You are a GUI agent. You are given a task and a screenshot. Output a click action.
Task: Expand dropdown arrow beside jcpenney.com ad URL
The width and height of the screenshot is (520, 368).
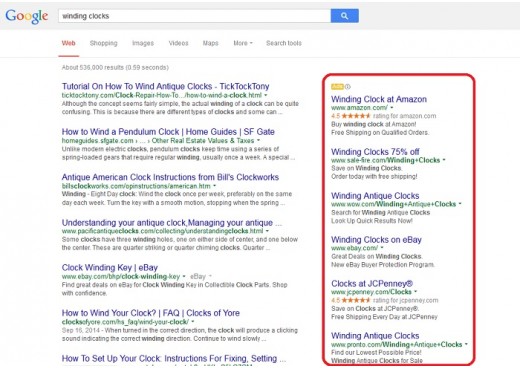click(415, 292)
